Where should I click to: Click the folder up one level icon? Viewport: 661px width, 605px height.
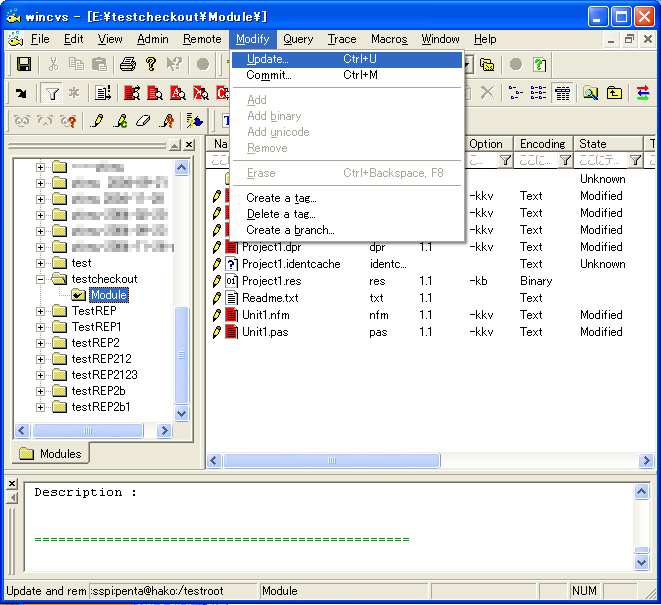pyautogui.click(x=614, y=93)
